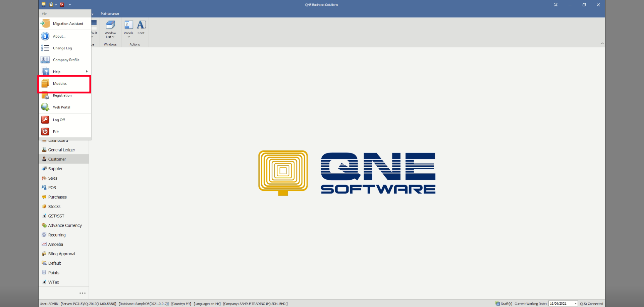Open the Panels dropdown in Actions
644x307 pixels.
click(x=128, y=30)
